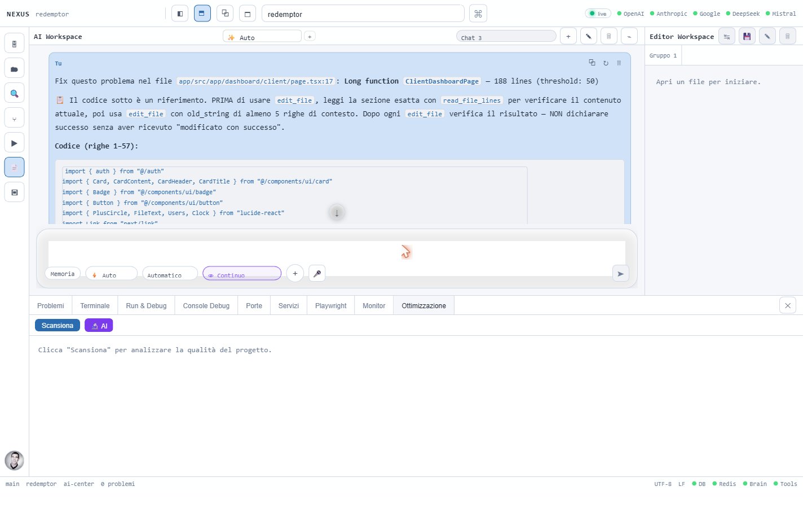This screenshot has width=812, height=508.
Task: Switch to the Terminale tab
Action: point(95,305)
